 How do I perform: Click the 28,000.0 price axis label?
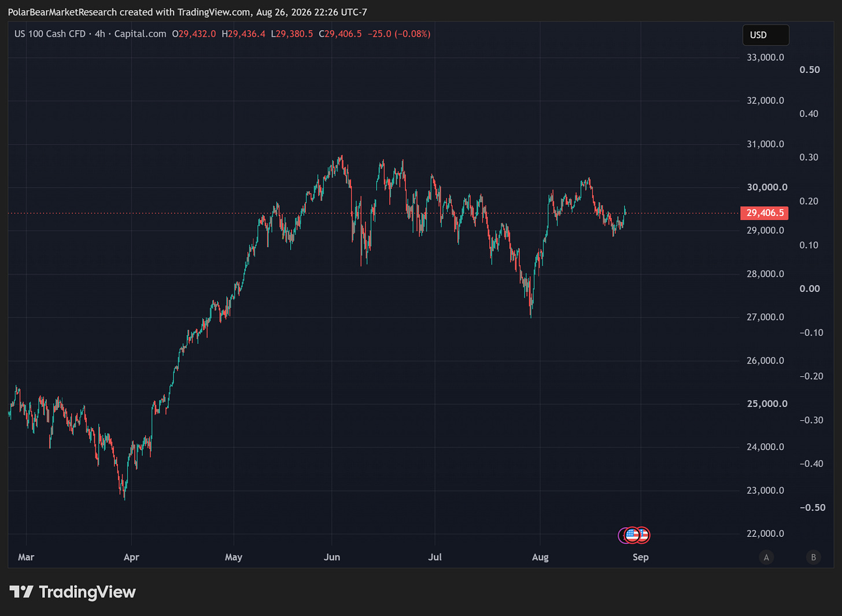tap(766, 274)
